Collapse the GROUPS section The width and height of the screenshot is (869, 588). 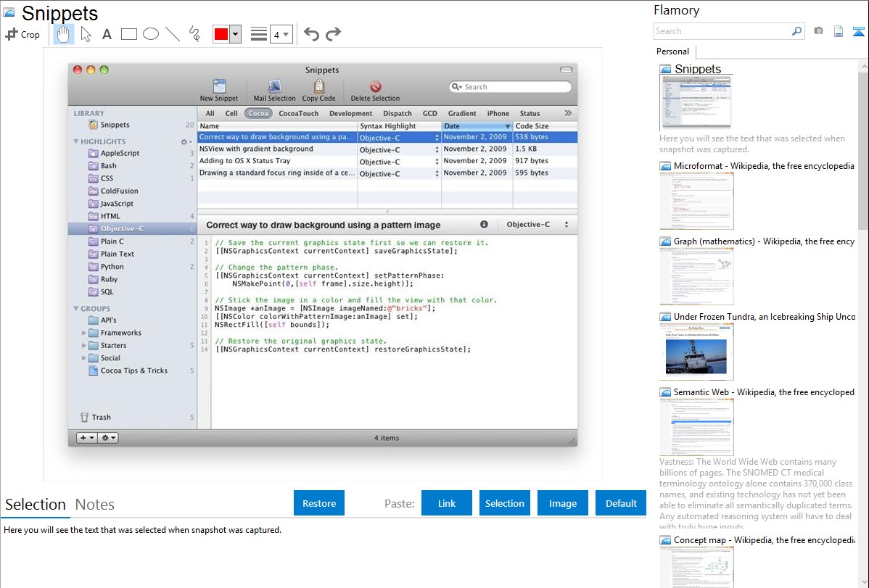click(x=76, y=308)
